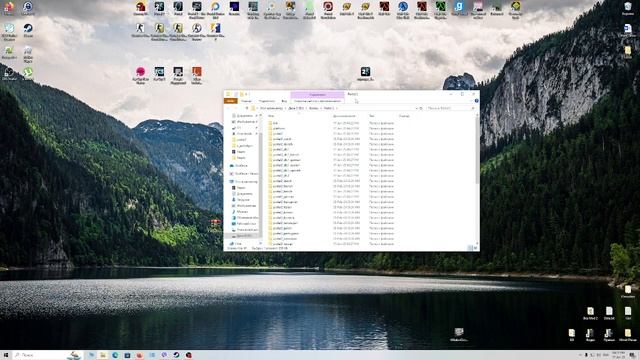The width and height of the screenshot is (640, 360).
Task: Click the This PC breadcrumb in address bar
Action: (271, 108)
